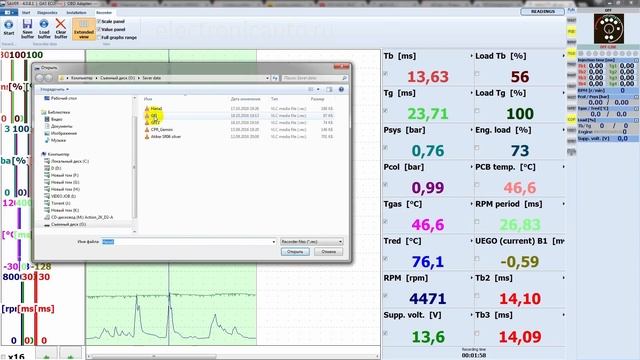Toggle the Scale panel checkbox

[x=99, y=21]
